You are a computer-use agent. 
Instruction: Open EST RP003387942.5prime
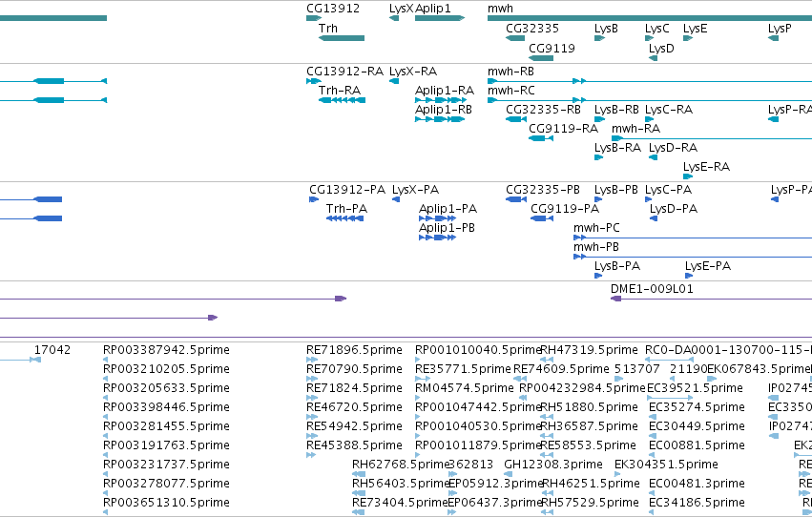pyautogui.click(x=166, y=350)
